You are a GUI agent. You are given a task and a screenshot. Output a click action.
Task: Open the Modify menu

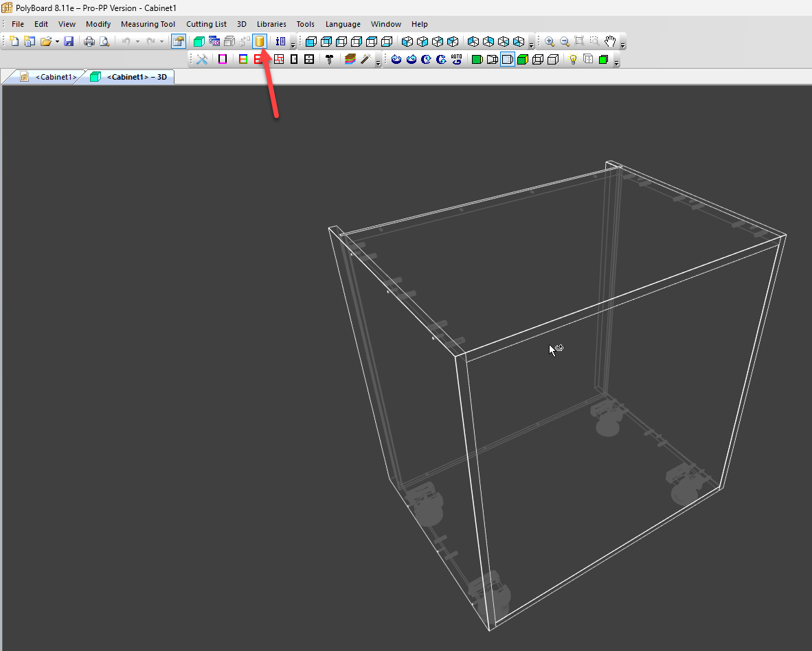pyautogui.click(x=98, y=24)
